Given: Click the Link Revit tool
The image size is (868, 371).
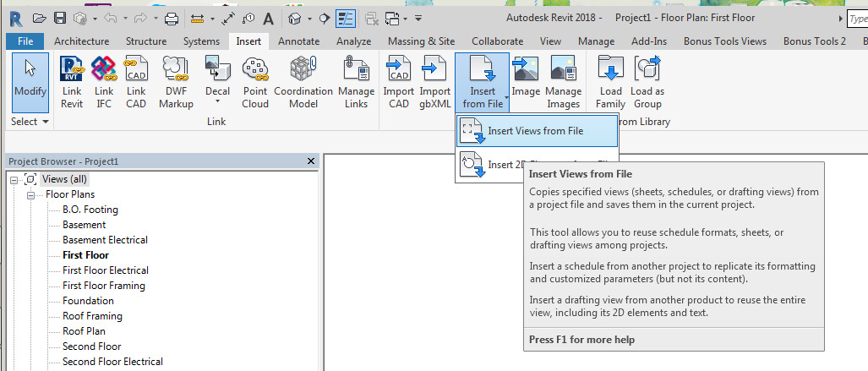Looking at the screenshot, I should pos(72,83).
